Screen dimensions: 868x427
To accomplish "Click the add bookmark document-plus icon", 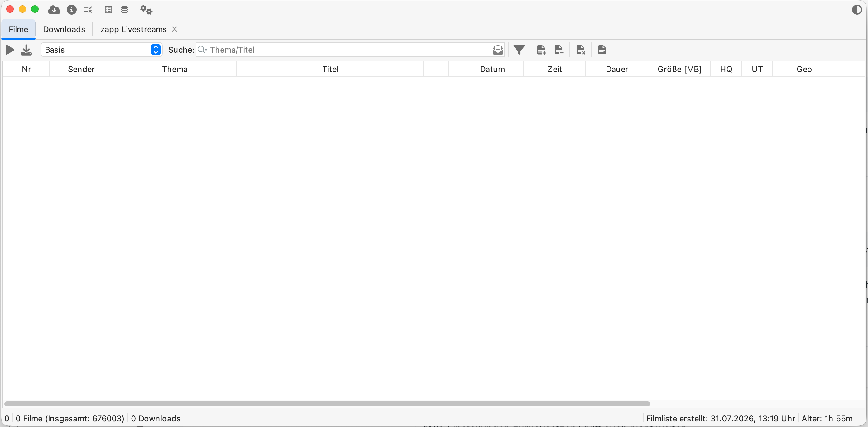I will point(541,50).
